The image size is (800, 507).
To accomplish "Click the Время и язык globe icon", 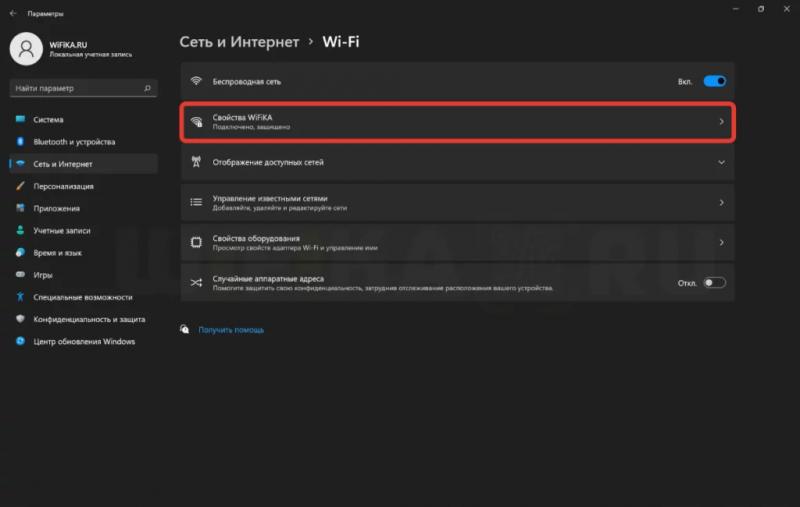I will pos(20,252).
